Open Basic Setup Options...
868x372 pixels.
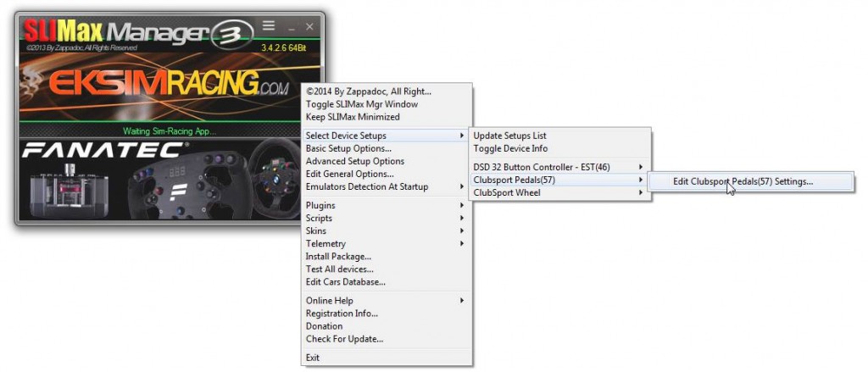point(386,148)
